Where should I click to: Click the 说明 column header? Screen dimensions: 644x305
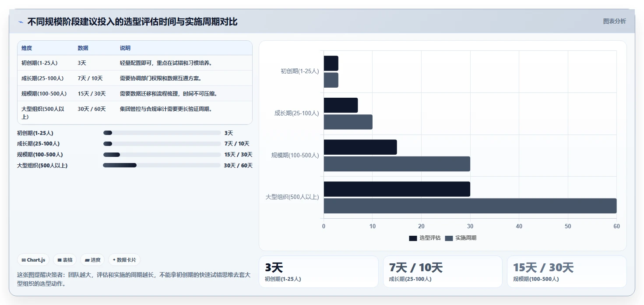pos(125,48)
